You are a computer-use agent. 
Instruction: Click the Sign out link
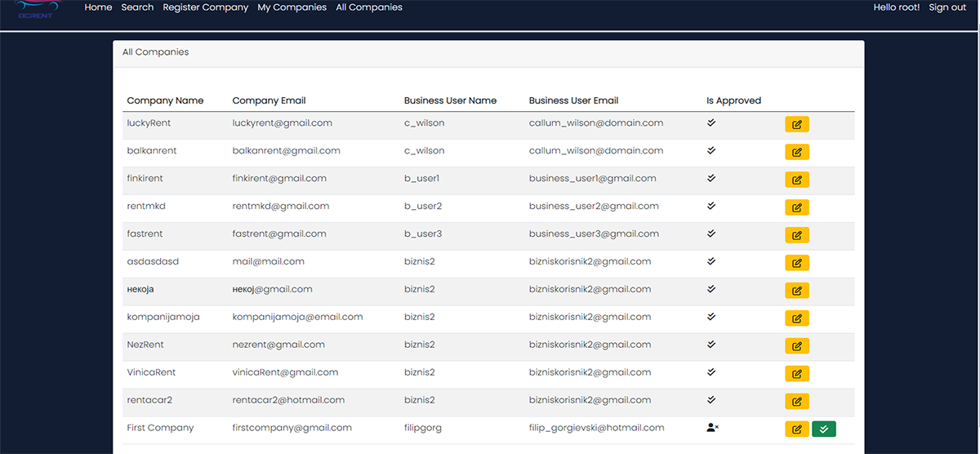947,7
